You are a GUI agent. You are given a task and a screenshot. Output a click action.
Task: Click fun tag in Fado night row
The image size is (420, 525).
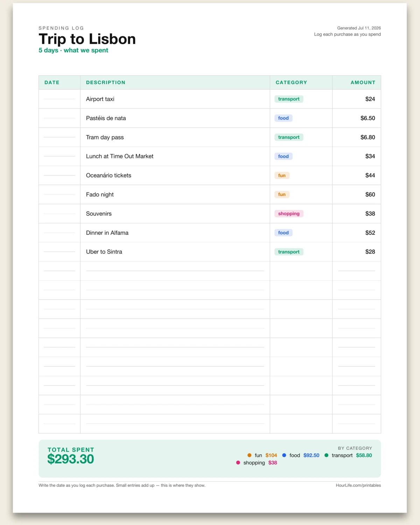pos(282,195)
